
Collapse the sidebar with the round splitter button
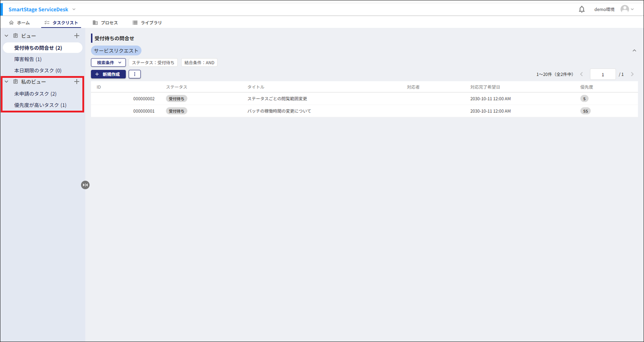point(85,185)
